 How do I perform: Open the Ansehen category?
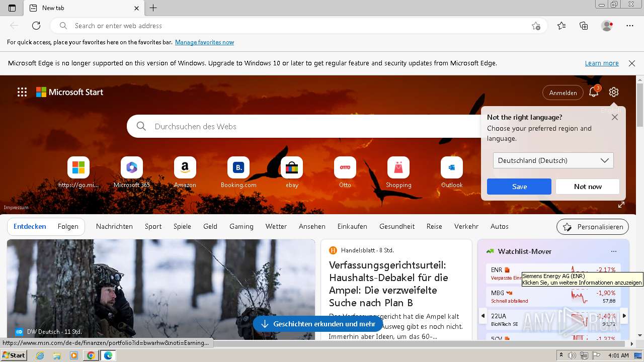point(312,227)
